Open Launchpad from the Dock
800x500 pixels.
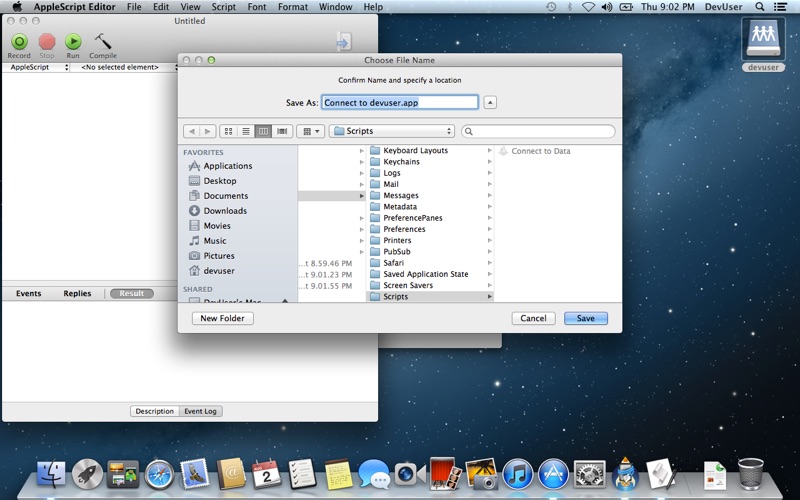(87, 474)
